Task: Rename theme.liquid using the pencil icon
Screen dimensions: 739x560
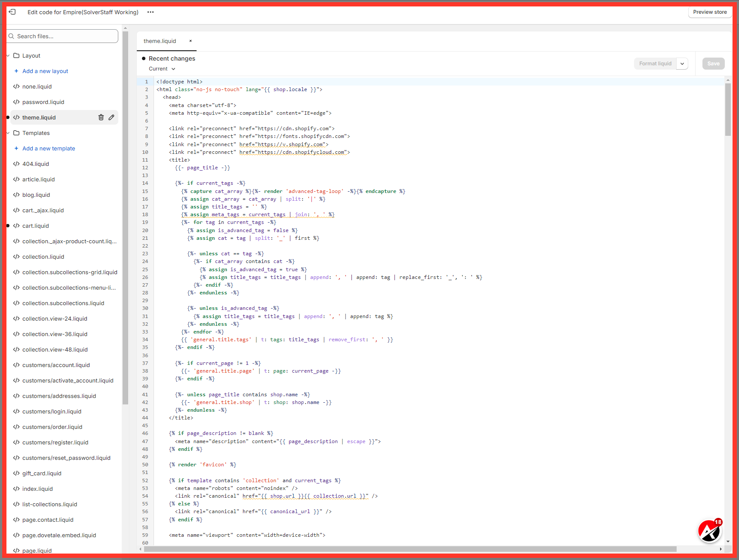Action: pos(111,117)
